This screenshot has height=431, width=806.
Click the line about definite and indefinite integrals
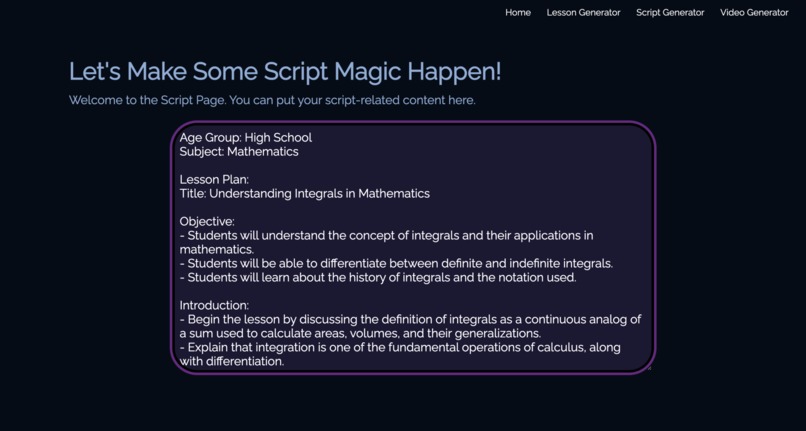tap(396, 264)
